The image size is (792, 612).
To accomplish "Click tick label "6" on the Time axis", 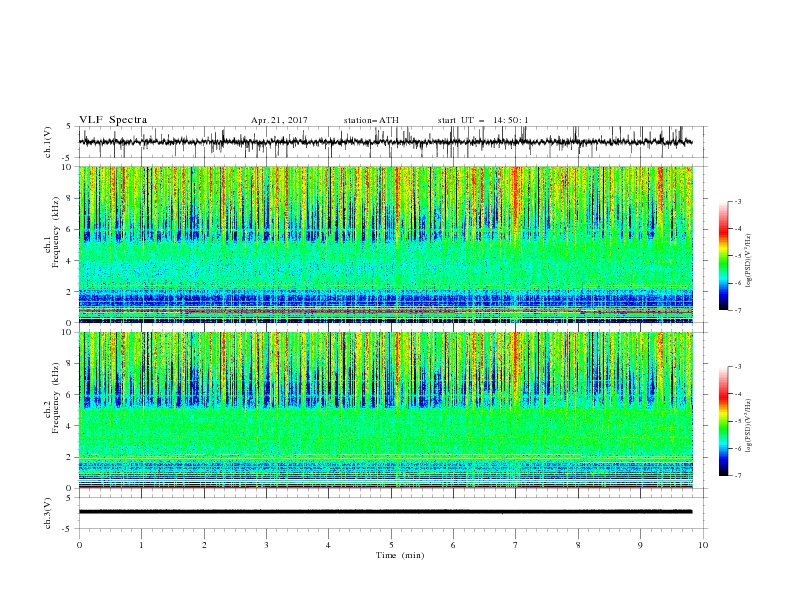I will point(453,545).
